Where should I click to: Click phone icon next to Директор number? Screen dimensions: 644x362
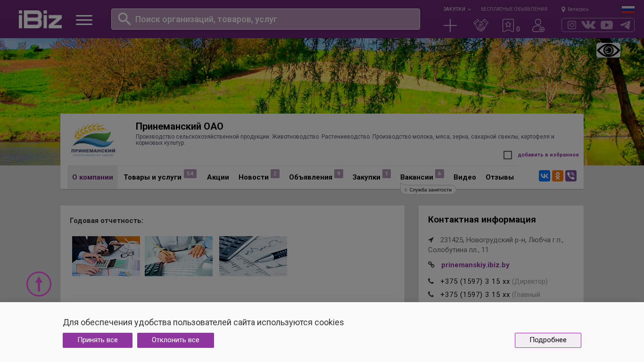[x=431, y=281]
